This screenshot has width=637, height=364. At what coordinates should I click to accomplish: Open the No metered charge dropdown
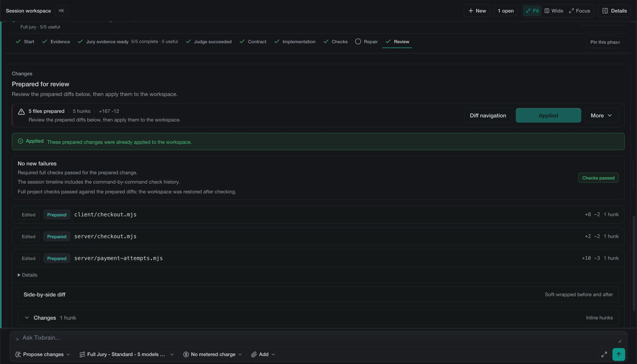pyautogui.click(x=212, y=354)
